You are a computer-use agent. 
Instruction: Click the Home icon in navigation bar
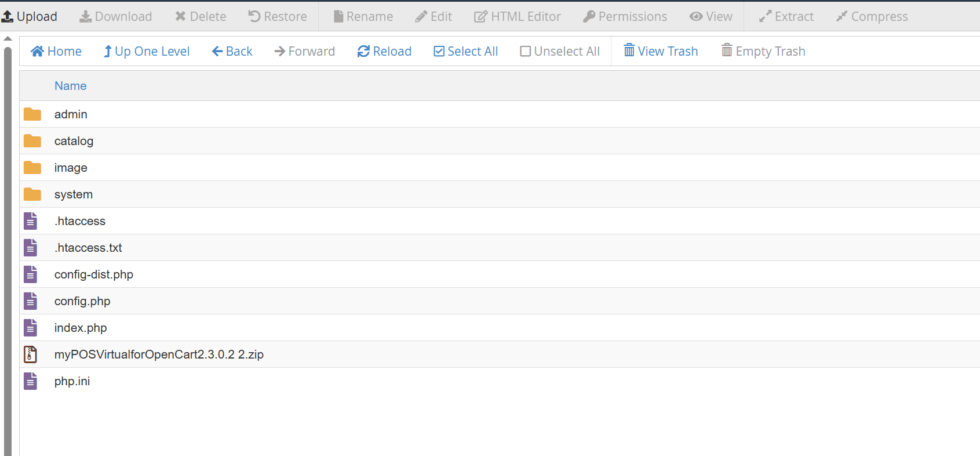pos(38,52)
